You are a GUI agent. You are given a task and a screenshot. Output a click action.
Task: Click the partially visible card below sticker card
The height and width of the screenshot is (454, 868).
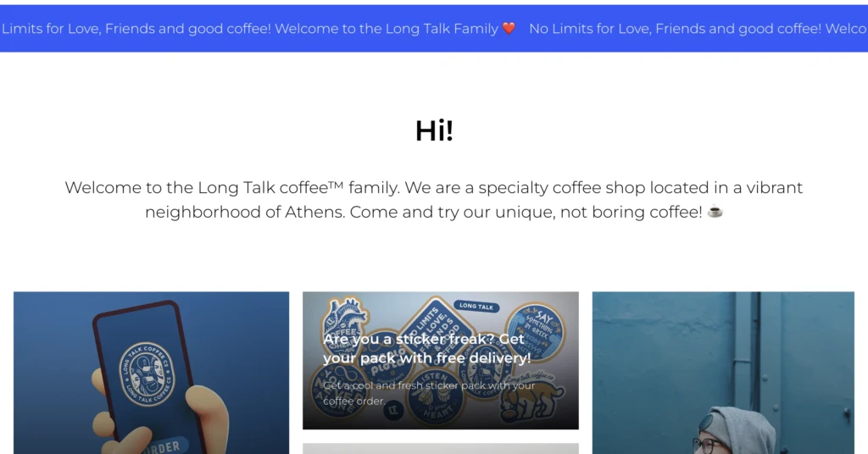pos(441,448)
